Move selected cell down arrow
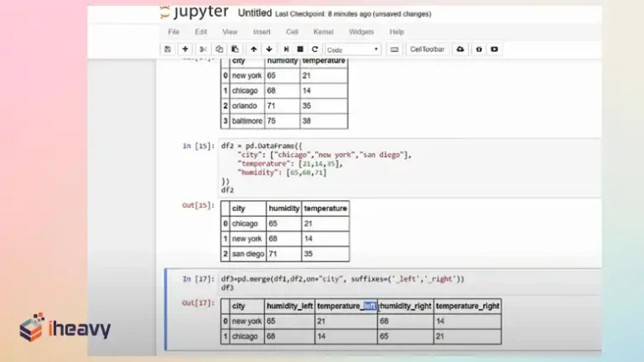 point(268,49)
